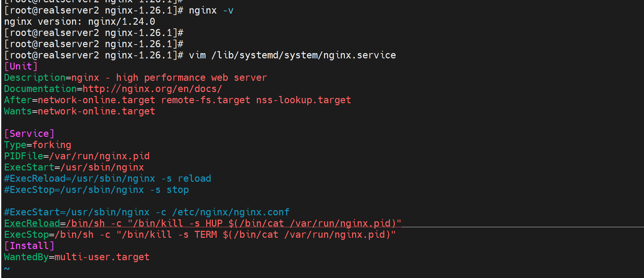The height and width of the screenshot is (278, 644).
Task: Click the vim nginx.service command text
Action: (292, 55)
